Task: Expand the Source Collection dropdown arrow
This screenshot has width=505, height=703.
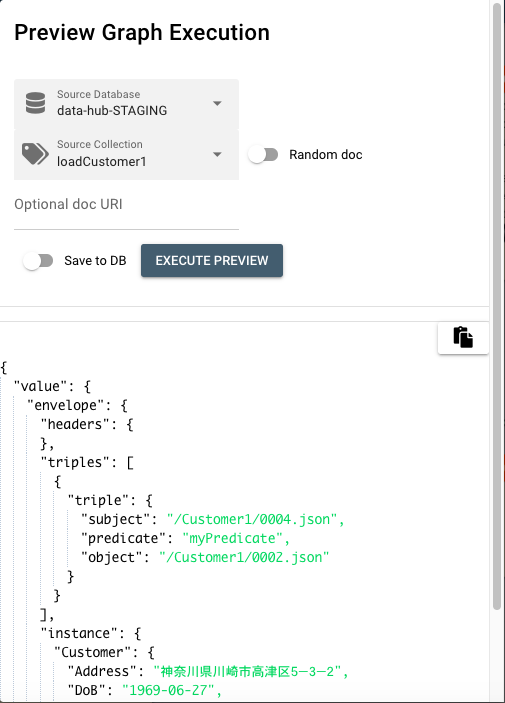Action: click(x=217, y=155)
